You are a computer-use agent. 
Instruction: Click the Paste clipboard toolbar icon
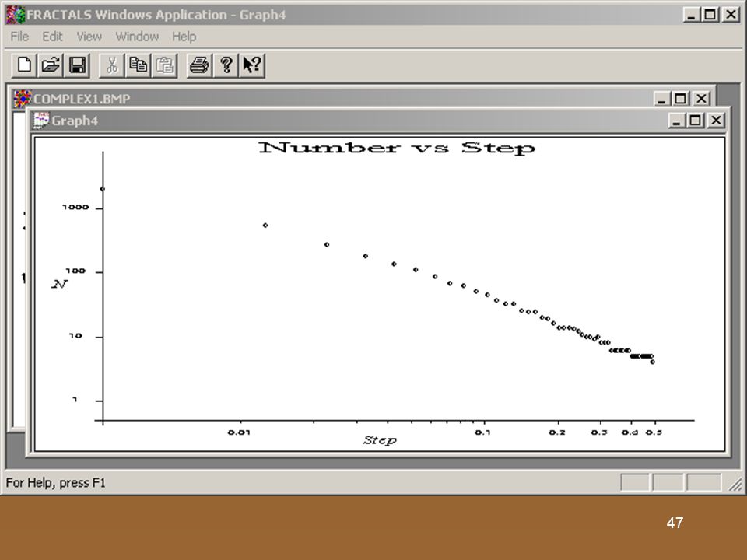164,65
